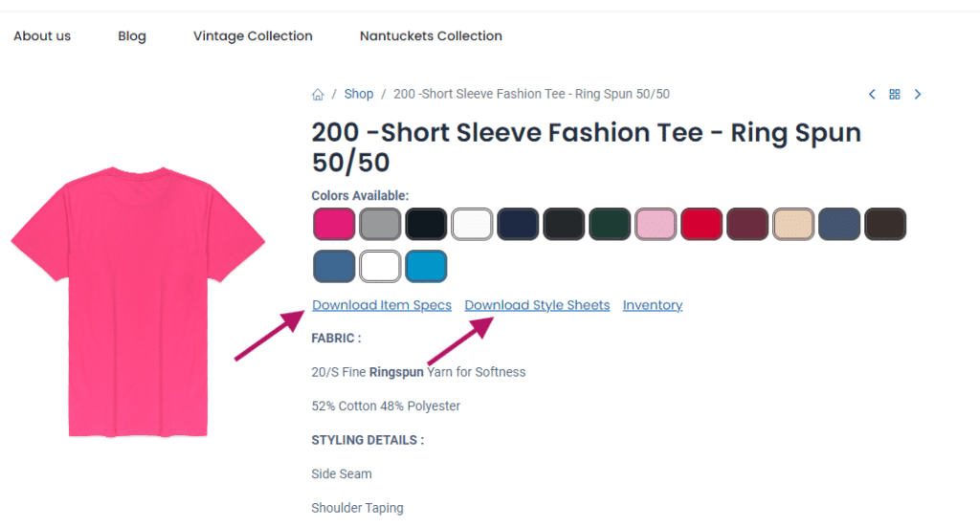Open the shop grid view icon
980x528 pixels.
coord(895,94)
